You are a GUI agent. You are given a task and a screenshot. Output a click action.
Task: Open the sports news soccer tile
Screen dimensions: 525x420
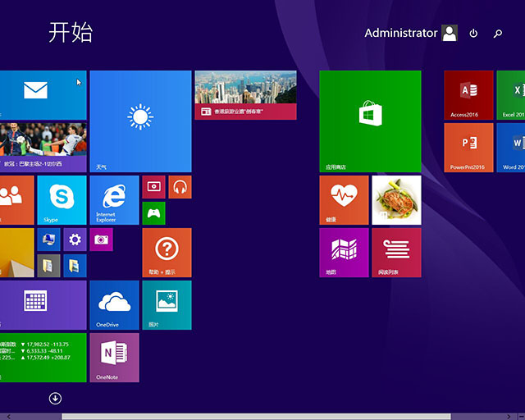pyautogui.click(x=43, y=148)
